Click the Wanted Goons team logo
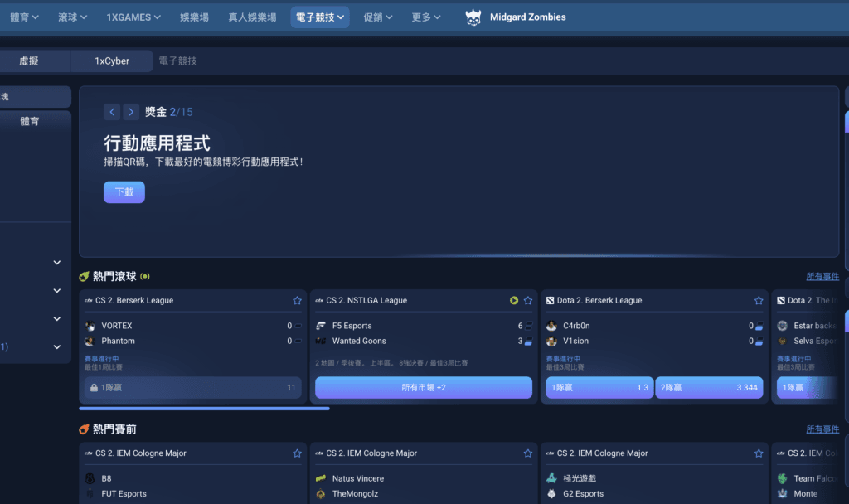This screenshot has width=849, height=504. (321, 341)
